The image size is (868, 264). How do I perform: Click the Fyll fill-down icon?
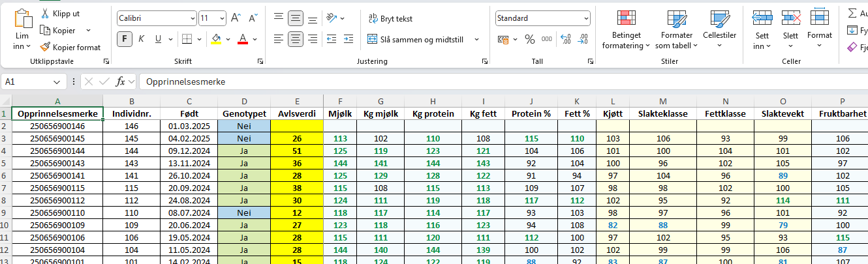click(852, 30)
